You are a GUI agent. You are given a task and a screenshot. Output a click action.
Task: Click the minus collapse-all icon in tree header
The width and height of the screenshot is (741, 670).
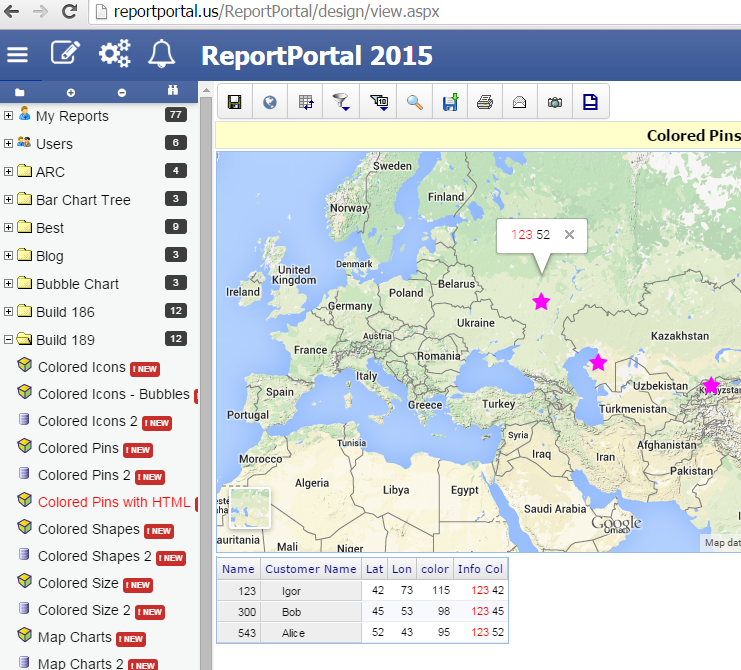[122, 93]
